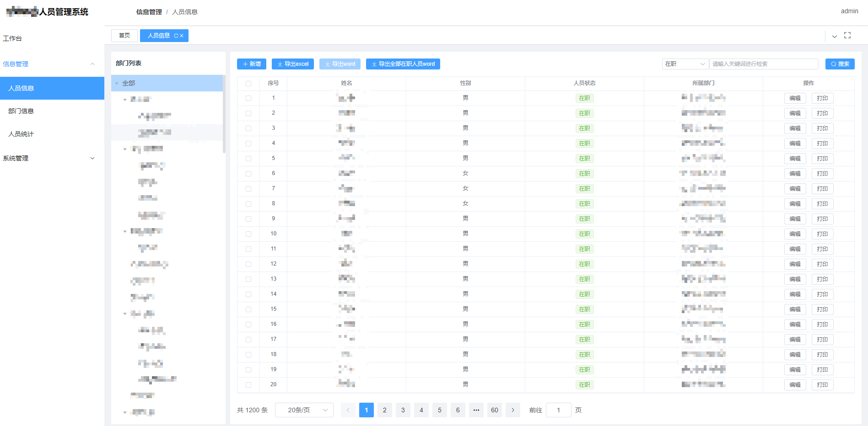Click the 搜索 button
The image size is (868, 426).
pos(840,64)
